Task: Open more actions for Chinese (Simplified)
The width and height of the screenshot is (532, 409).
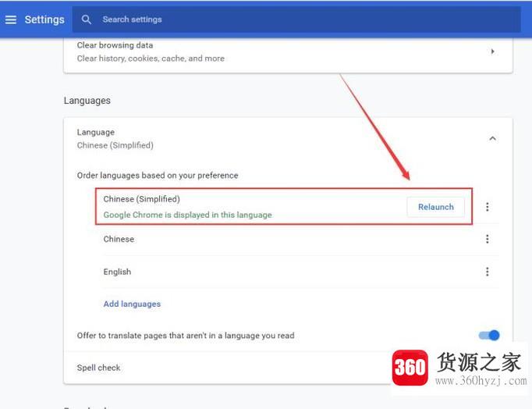Action: coord(488,207)
